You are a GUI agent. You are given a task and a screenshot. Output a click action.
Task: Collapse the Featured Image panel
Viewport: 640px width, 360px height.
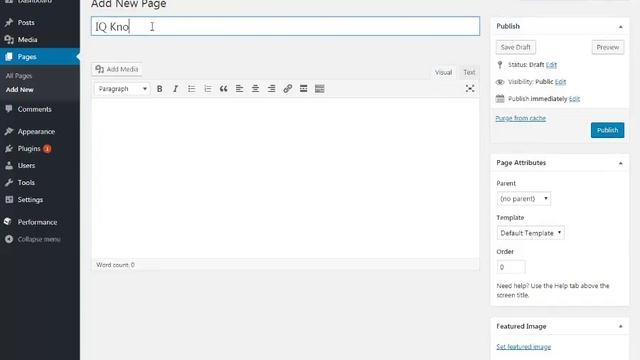[620, 327]
